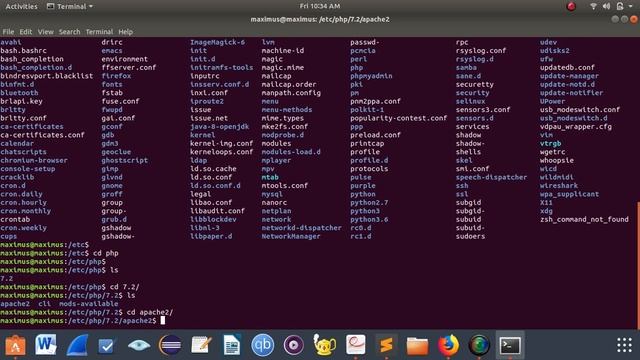Screen dimensions: 640x360
Task: Click the 'NetworkManager' directory name
Action: [x=291, y=236]
